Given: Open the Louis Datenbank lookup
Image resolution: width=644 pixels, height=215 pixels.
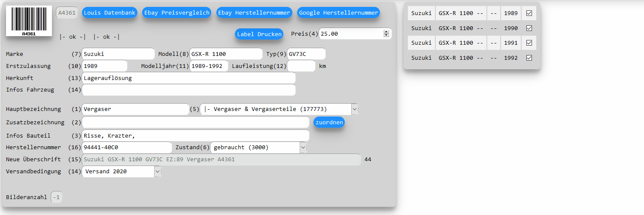Looking at the screenshot, I should [x=109, y=12].
